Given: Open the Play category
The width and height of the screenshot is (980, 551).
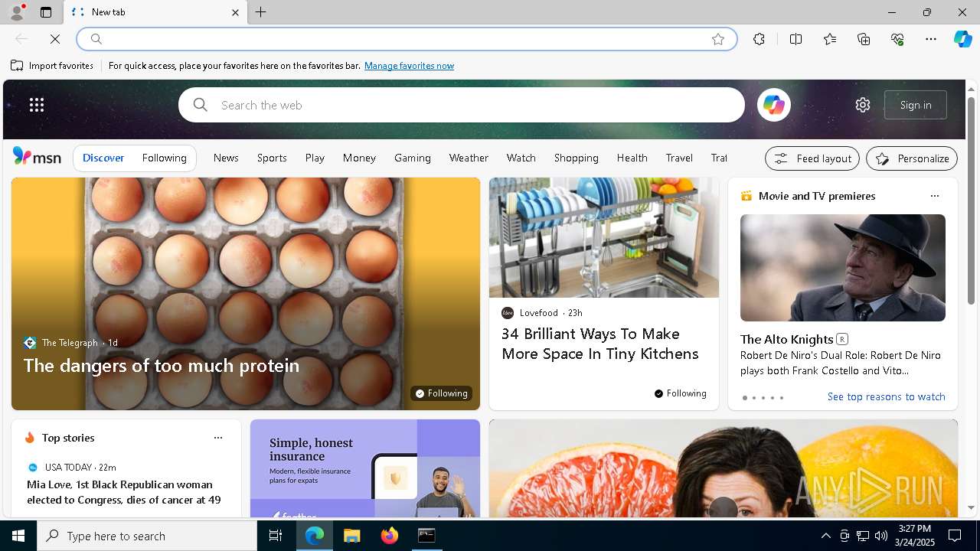Looking at the screenshot, I should coord(315,158).
